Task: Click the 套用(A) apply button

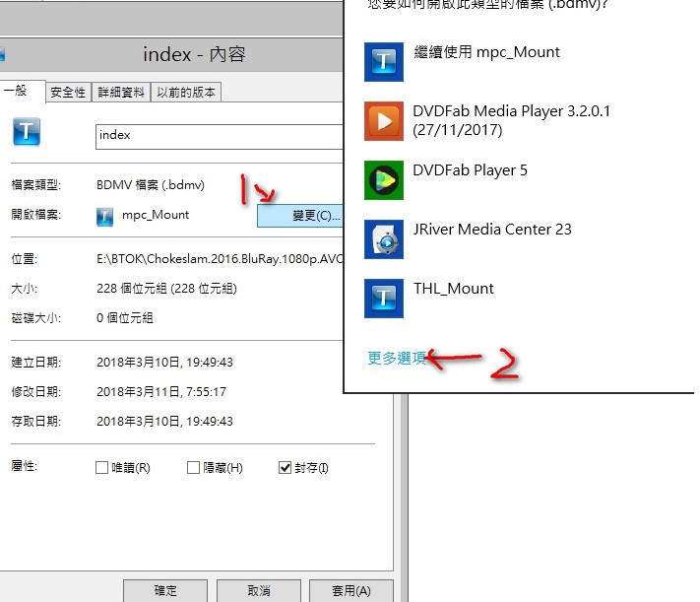Action: point(351,591)
